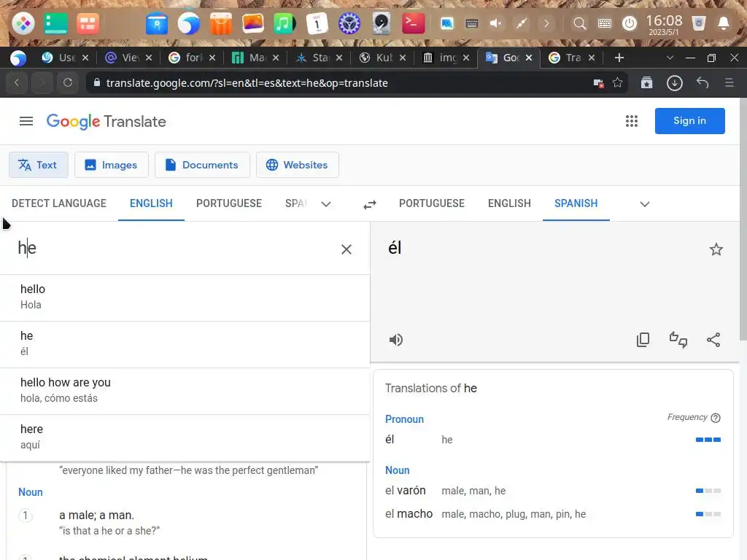
Task: Choose the 'here' suggestion
Action: coord(185,437)
